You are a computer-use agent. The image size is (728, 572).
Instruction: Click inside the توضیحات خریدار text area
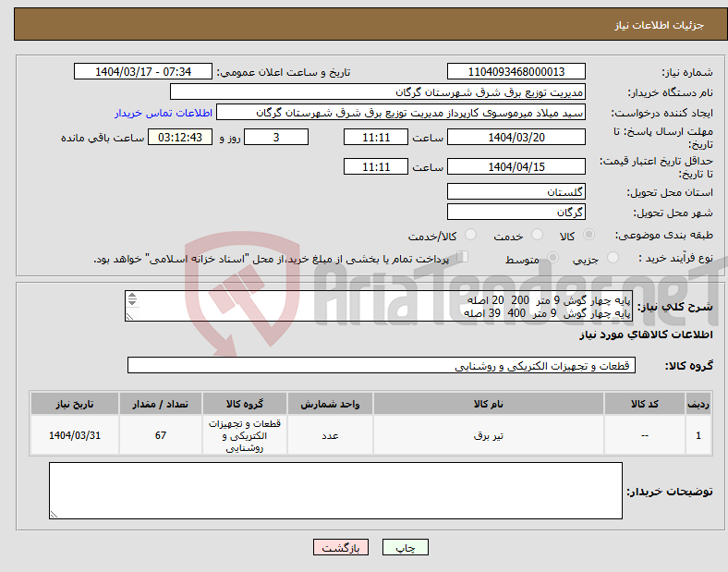(335, 491)
